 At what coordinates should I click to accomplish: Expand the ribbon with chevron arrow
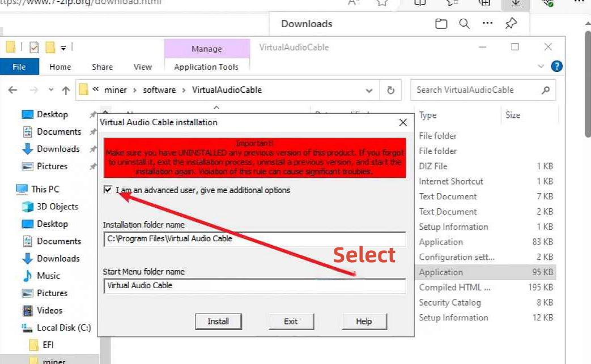point(541,66)
